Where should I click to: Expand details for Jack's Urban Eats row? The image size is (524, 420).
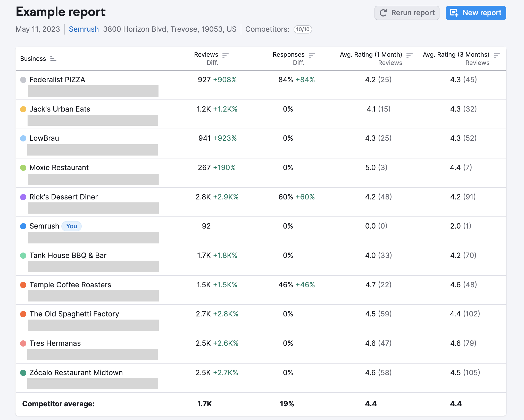point(60,109)
